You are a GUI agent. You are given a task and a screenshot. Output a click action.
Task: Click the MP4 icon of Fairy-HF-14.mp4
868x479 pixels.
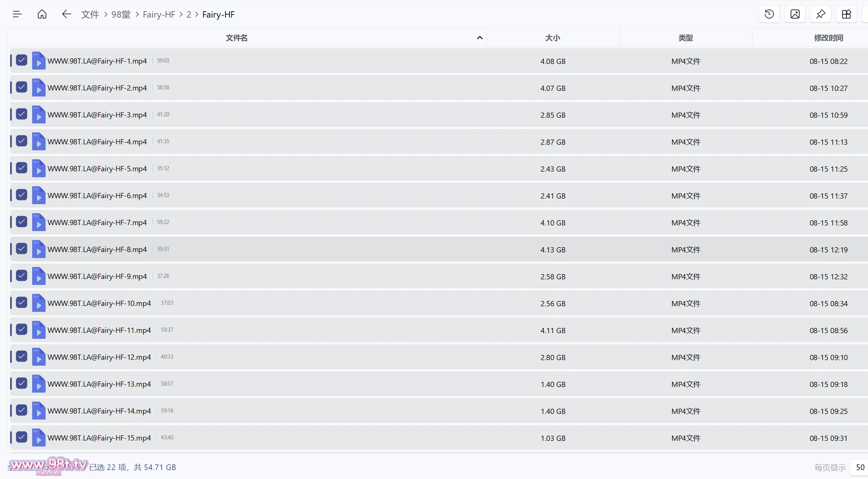tap(39, 411)
